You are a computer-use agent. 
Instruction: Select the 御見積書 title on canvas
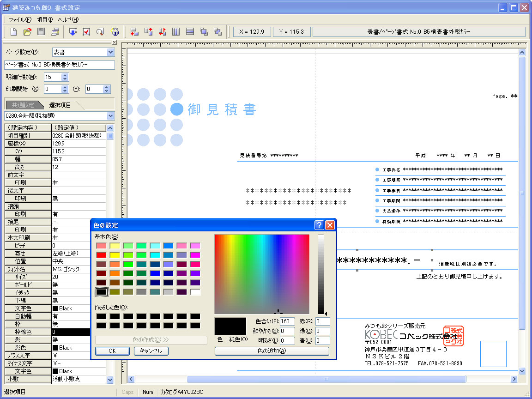(222, 109)
